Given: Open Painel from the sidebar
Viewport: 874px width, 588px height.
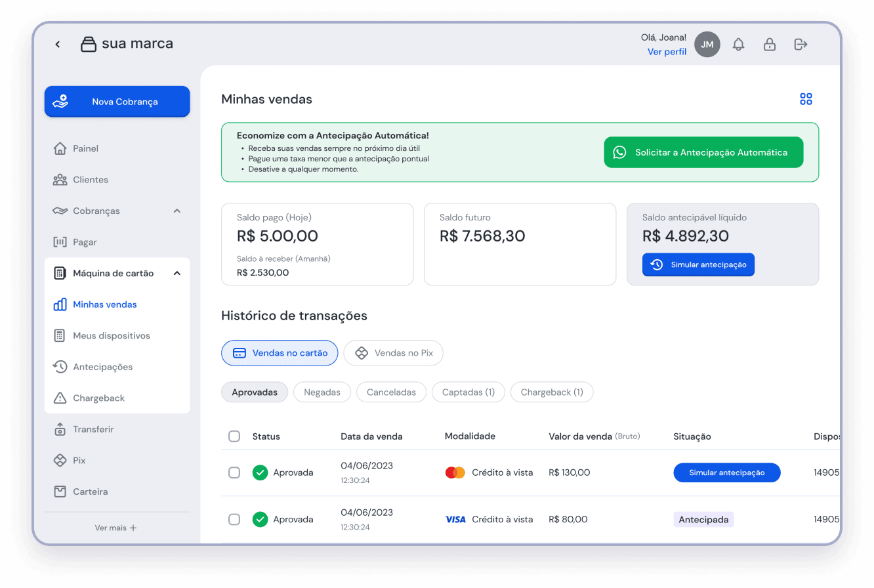Looking at the screenshot, I should pyautogui.click(x=85, y=148).
